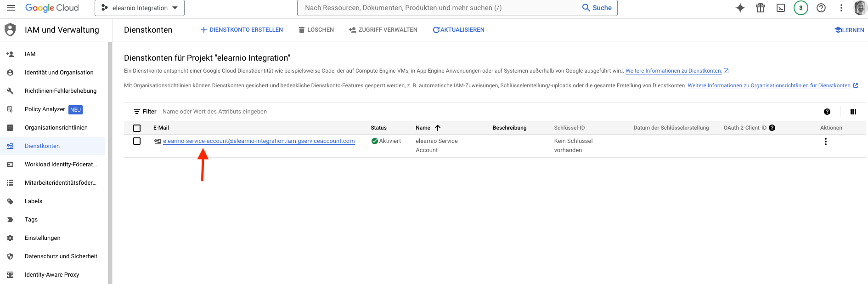Click the Policy Analyzer sidebar icon
868x284 pixels.
coord(10,109)
